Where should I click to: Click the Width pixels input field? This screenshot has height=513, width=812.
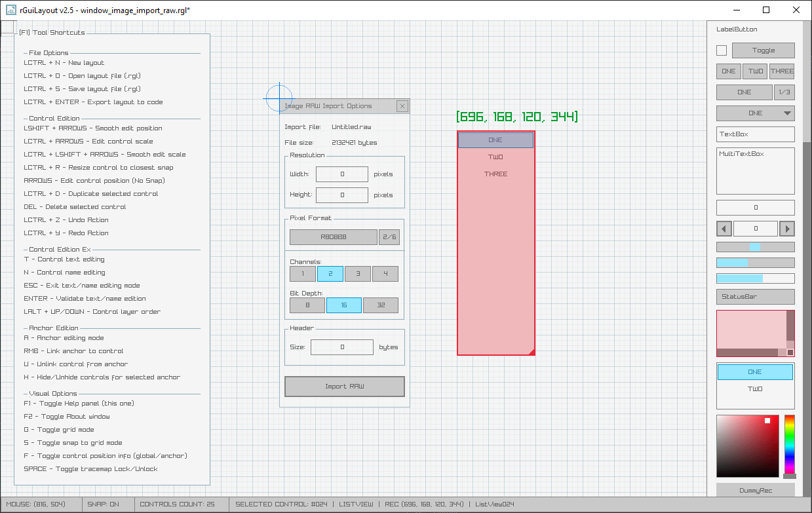pos(341,174)
